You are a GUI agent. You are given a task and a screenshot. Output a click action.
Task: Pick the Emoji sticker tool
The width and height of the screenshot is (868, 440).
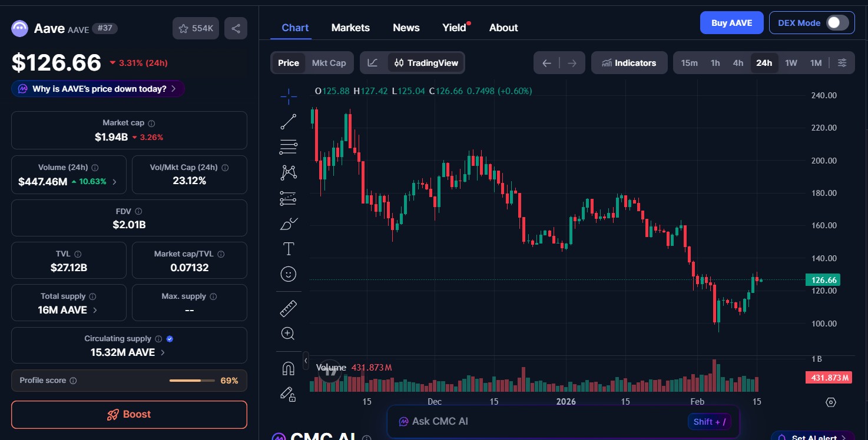pos(289,274)
